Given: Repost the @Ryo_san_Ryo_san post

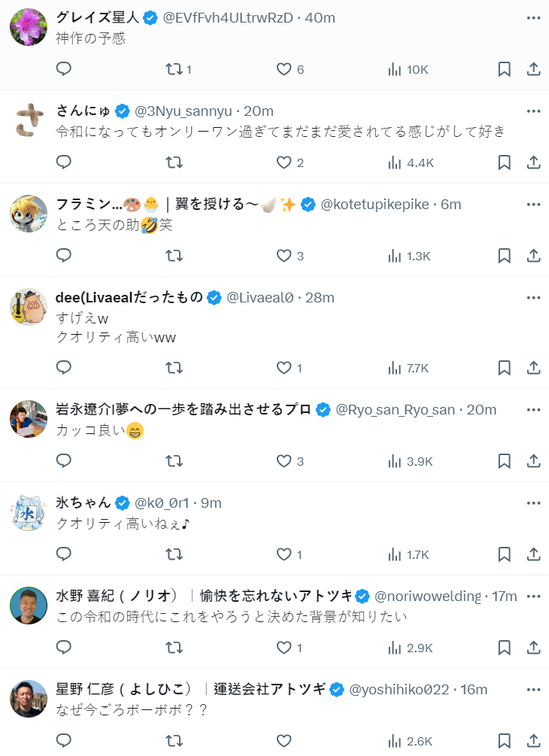Looking at the screenshot, I should click(174, 461).
